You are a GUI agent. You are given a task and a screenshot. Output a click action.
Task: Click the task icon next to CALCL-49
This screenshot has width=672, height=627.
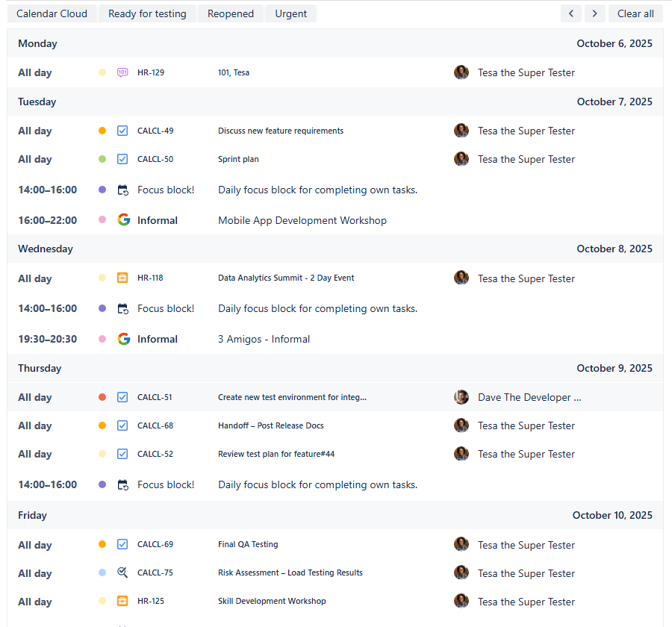122,131
